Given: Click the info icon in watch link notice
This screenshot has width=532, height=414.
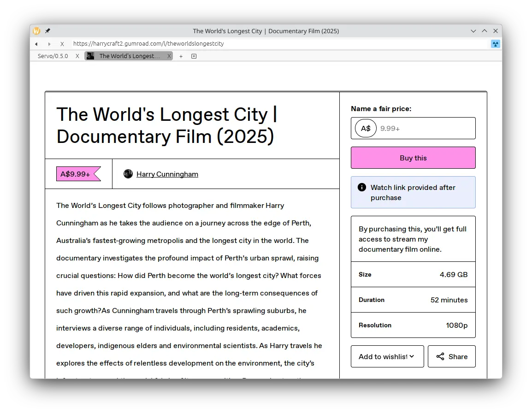Looking at the screenshot, I should pos(362,187).
